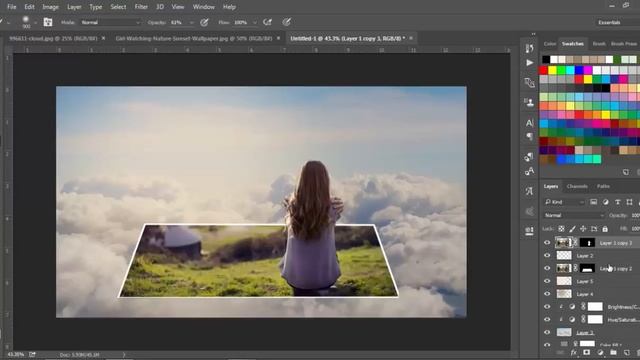This screenshot has width=640, height=360.
Task: Hide Layer 4 visibility eye
Action: pos(547,294)
